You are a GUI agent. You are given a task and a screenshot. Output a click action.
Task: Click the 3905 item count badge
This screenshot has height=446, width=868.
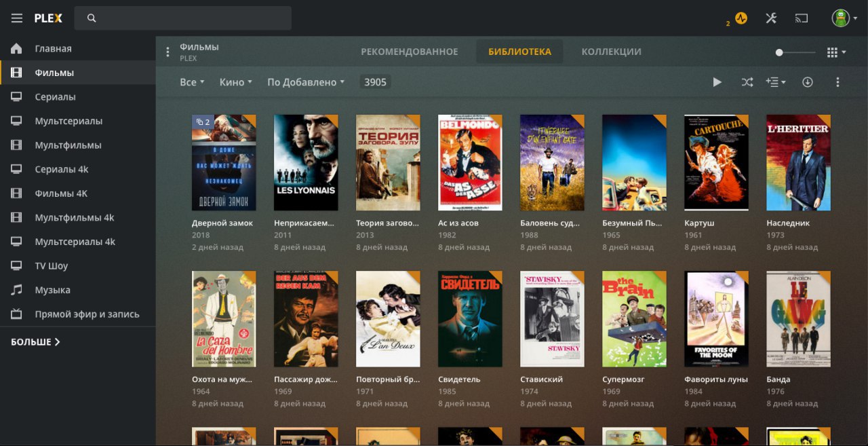(x=375, y=82)
